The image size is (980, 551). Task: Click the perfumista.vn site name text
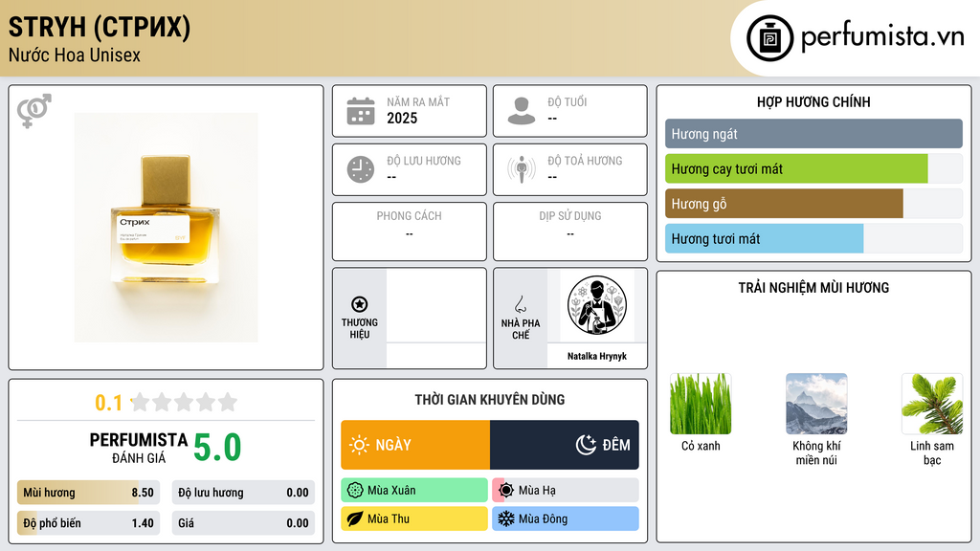click(x=882, y=37)
